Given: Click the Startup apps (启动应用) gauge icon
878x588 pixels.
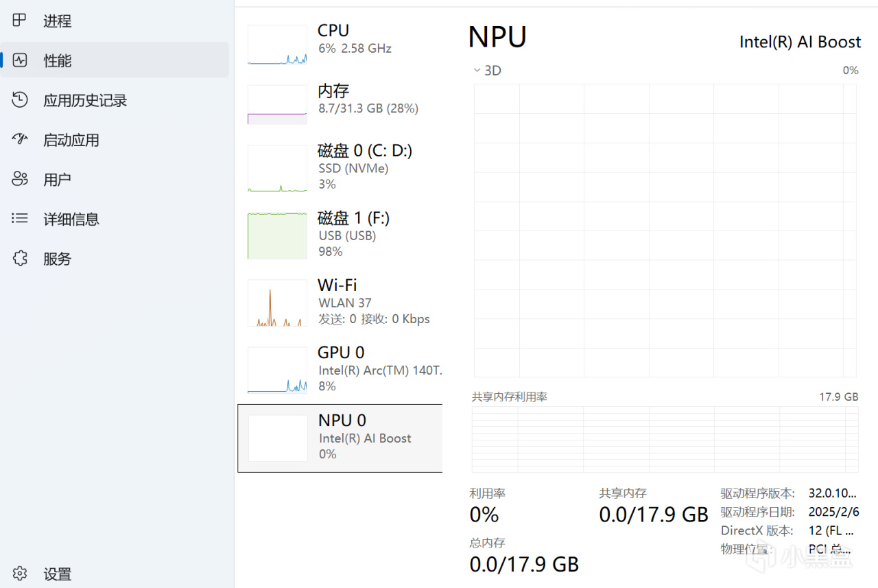Looking at the screenshot, I should tap(20, 139).
